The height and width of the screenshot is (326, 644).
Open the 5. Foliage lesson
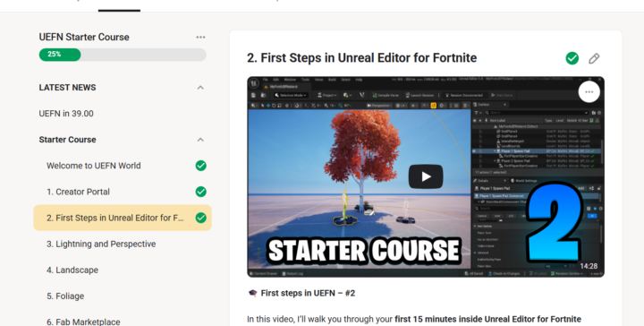(65, 296)
